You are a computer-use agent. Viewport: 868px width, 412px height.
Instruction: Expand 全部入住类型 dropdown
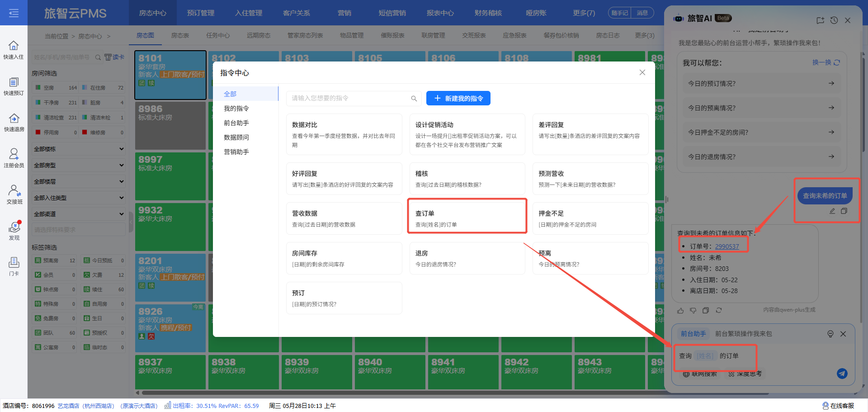pyautogui.click(x=79, y=198)
